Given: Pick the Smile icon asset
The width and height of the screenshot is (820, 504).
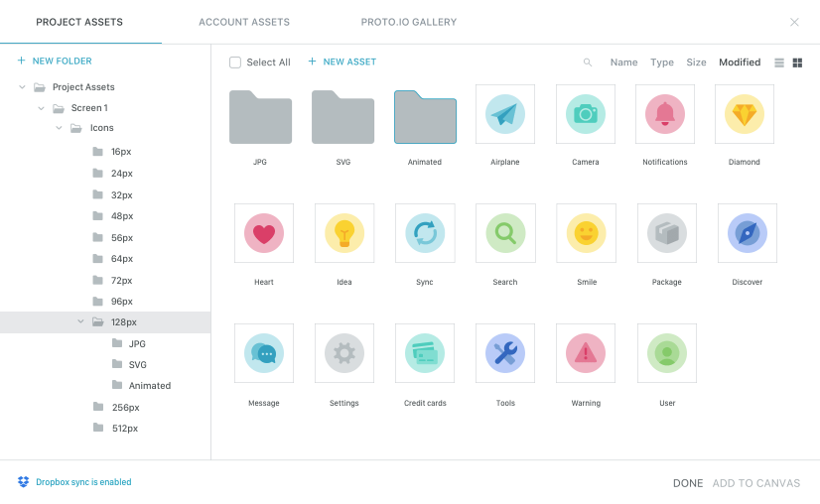Looking at the screenshot, I should point(587,233).
